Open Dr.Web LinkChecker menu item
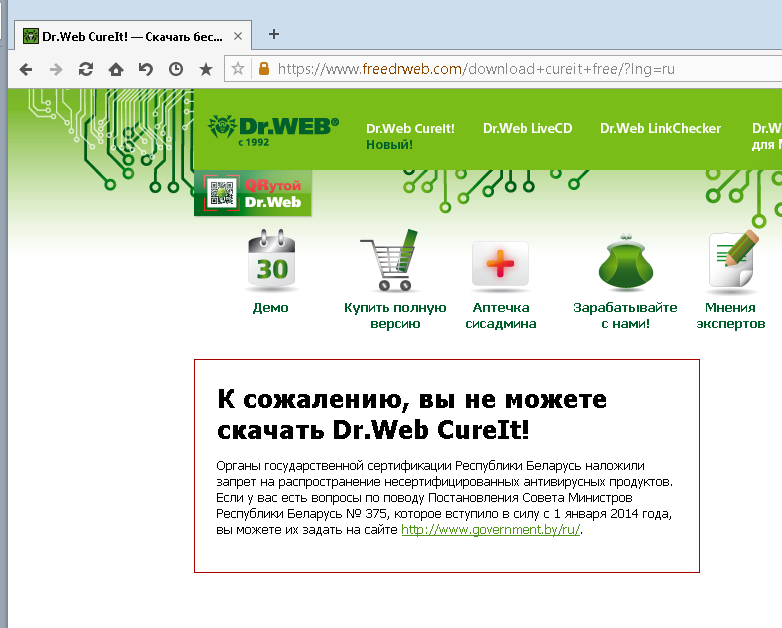Screen dimensions: 782x628 coord(660,128)
